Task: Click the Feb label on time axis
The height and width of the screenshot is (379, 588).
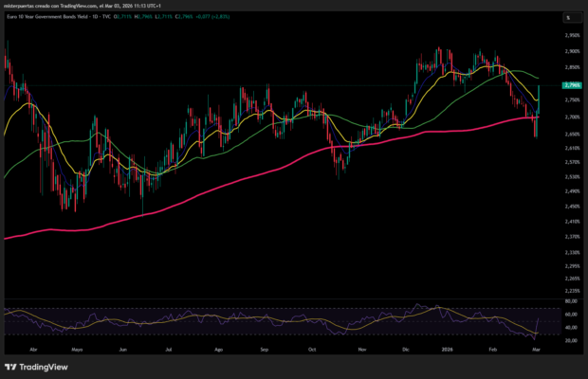Action: (x=492, y=350)
